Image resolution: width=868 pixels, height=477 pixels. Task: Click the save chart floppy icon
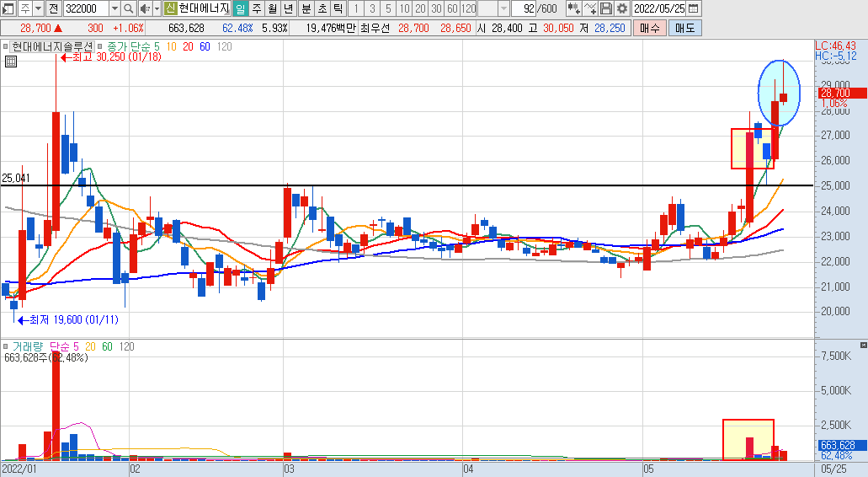pos(606,8)
